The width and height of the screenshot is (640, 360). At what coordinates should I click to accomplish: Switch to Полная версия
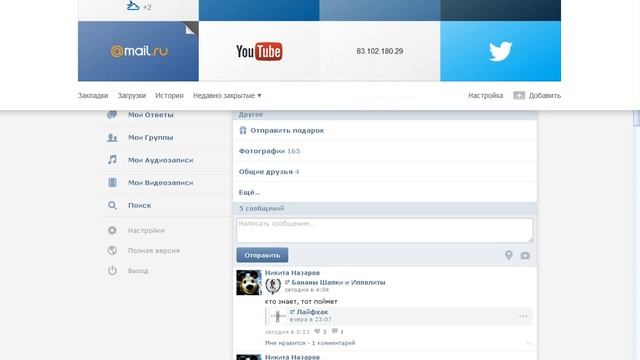(154, 251)
